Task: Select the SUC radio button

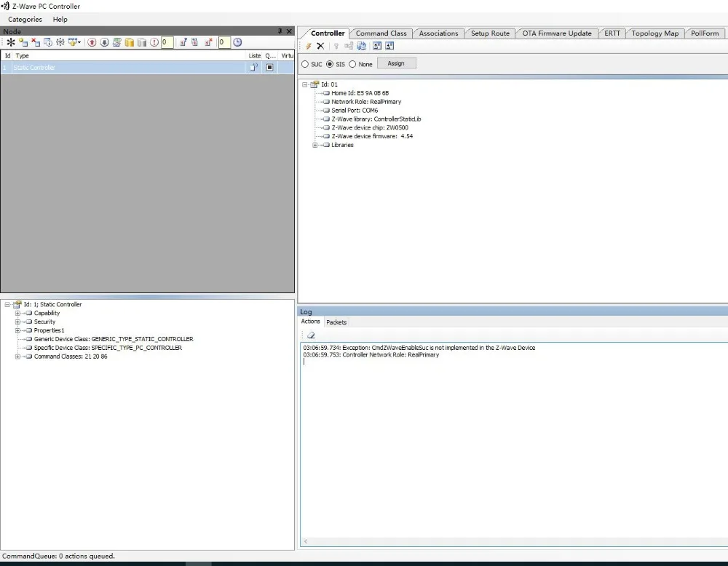Action: tap(305, 64)
